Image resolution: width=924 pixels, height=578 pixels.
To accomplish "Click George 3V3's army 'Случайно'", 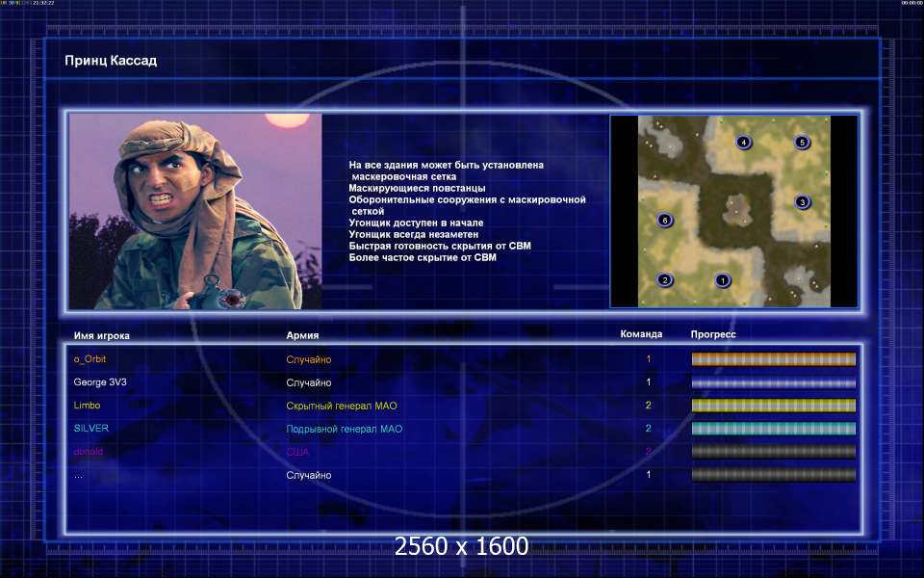I will click(x=309, y=382).
